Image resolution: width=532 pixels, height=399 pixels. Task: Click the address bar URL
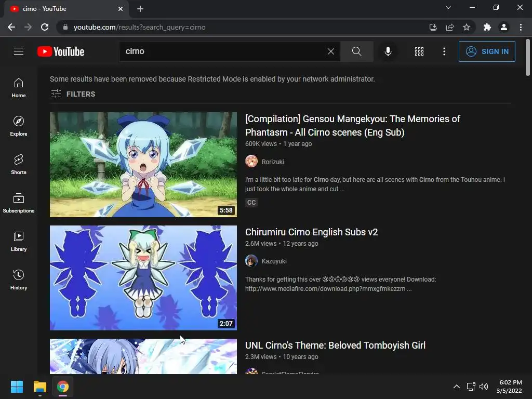point(139,27)
